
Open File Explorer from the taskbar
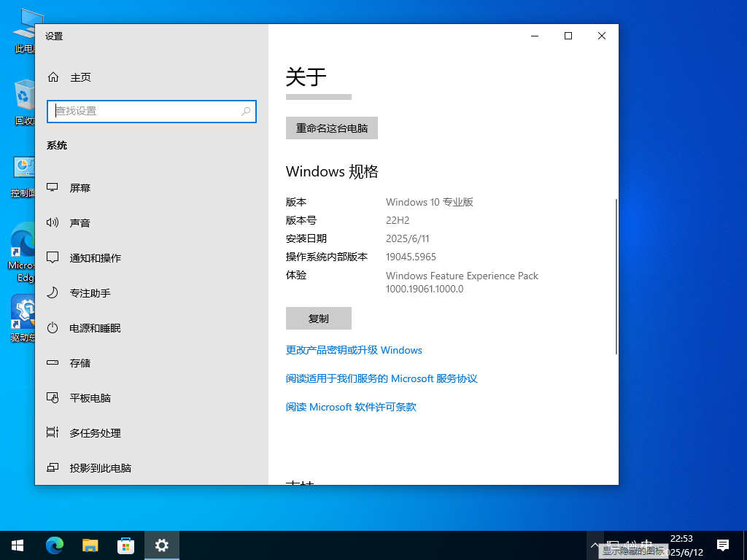click(x=90, y=545)
